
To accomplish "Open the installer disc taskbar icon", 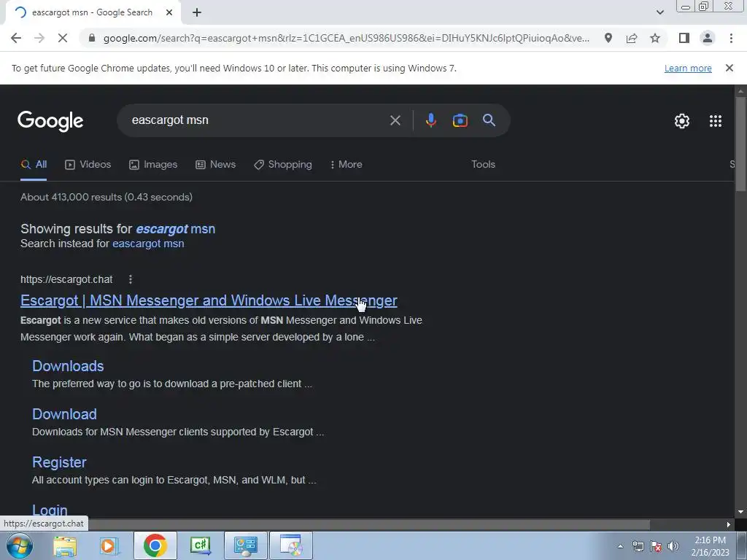I will tap(291, 545).
